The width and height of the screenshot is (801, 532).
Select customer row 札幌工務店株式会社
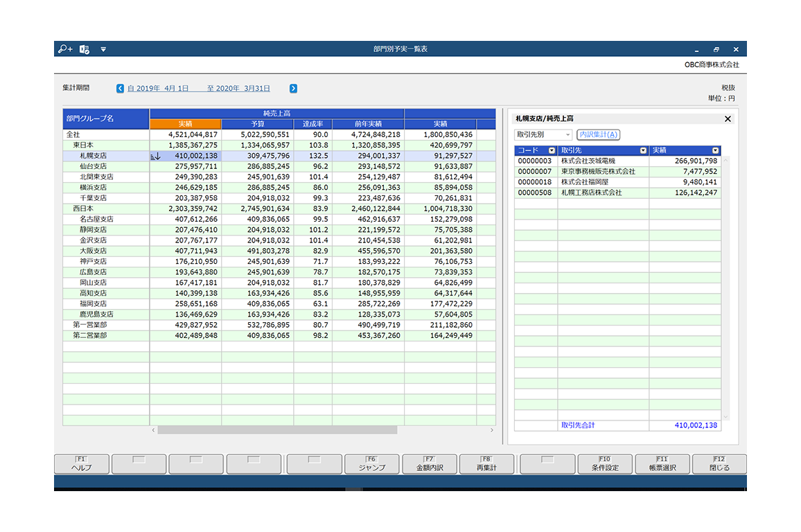click(x=617, y=193)
